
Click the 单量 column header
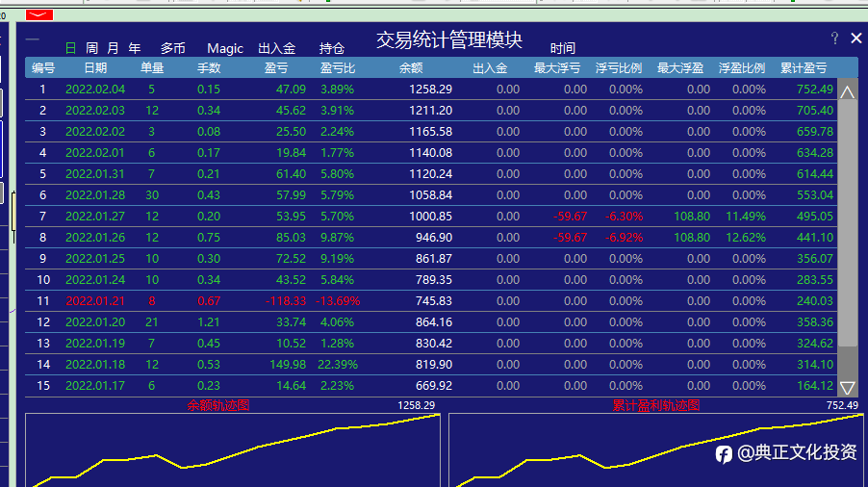(x=152, y=68)
